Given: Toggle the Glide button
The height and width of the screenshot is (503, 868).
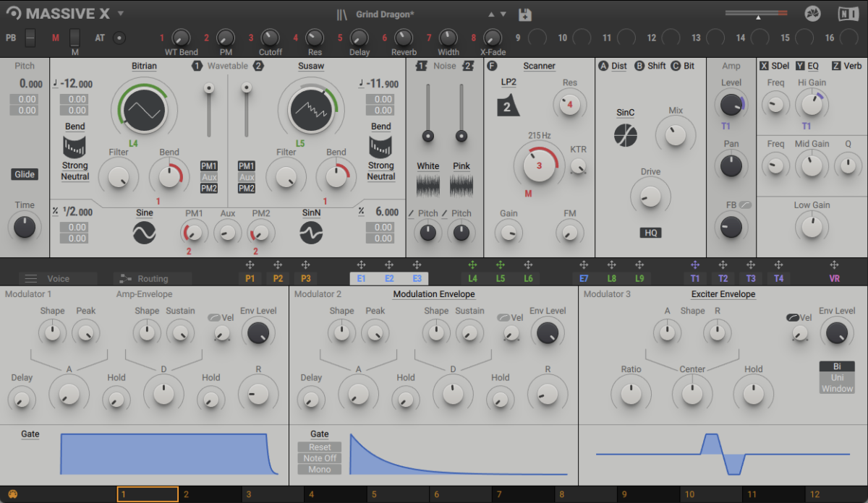Looking at the screenshot, I should coord(25,174).
